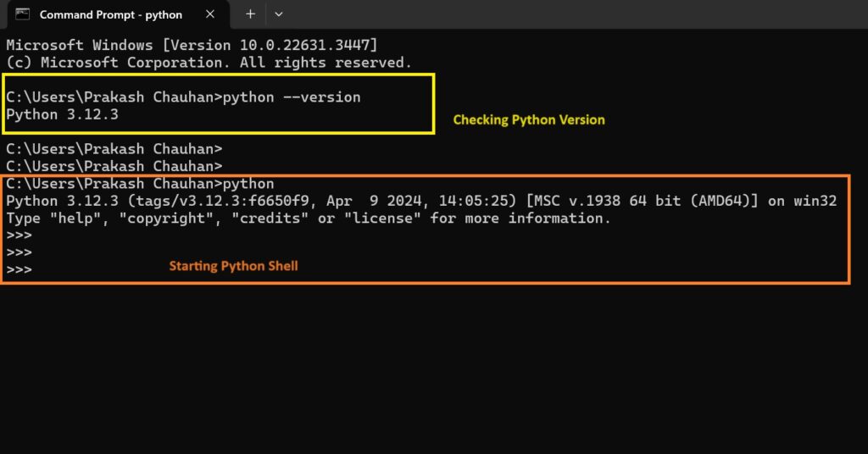Click the Python banner line showing tags/v3.12.3:f6650f9
Viewport: 868px width, 454px height.
pyautogui.click(x=421, y=201)
